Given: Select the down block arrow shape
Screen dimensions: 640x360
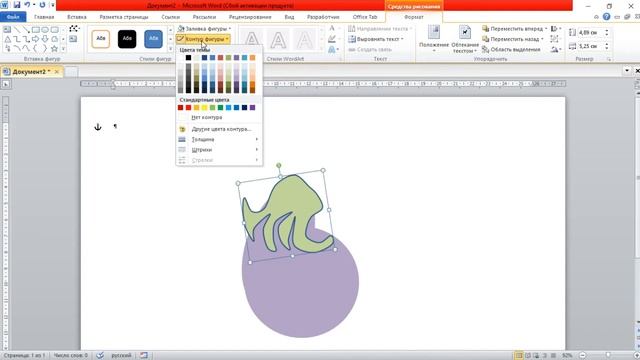Looking at the screenshot, I should (45, 39).
